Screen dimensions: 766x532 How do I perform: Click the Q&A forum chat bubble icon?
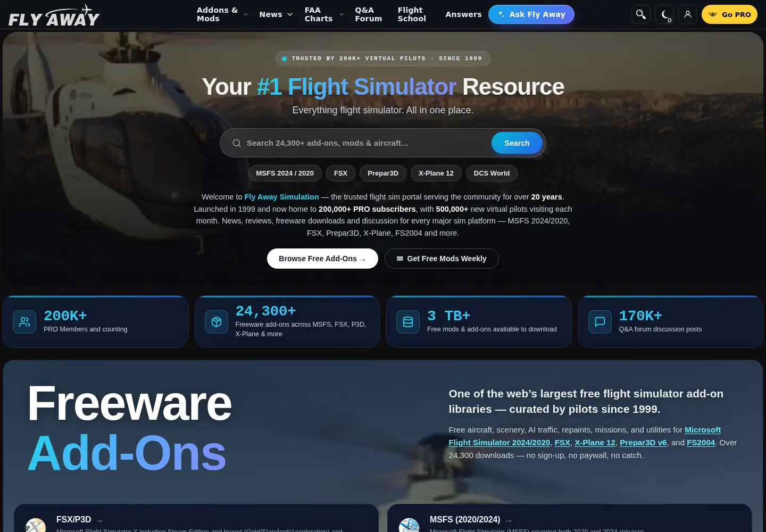pos(600,322)
